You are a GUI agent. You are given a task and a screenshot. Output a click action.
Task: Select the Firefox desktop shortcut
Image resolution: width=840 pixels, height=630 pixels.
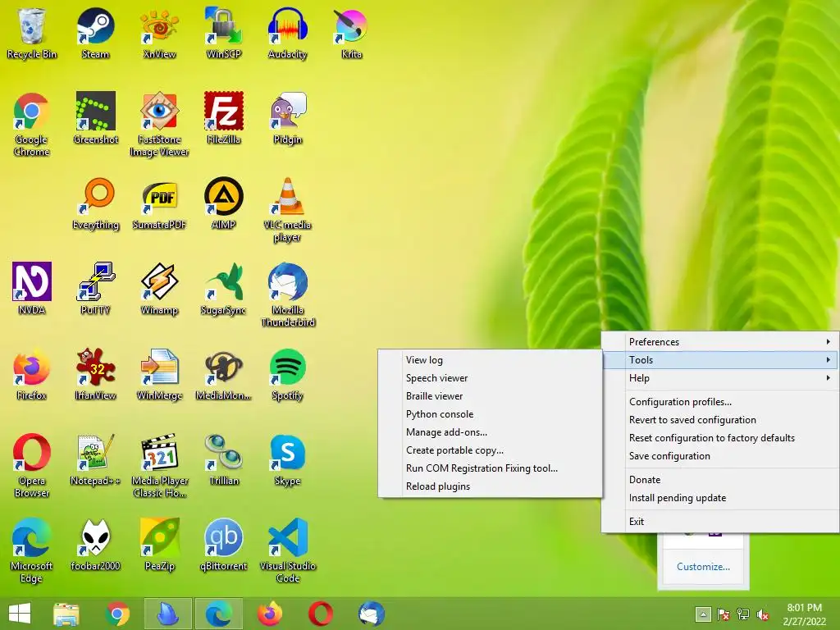pos(32,374)
